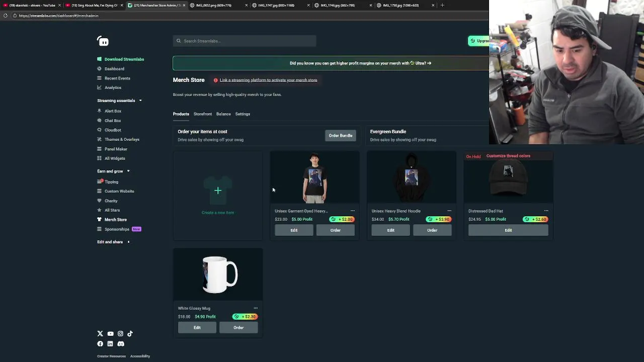The image size is (644, 362).
Task: Click the browser address bar URL
Action: click(x=58, y=16)
